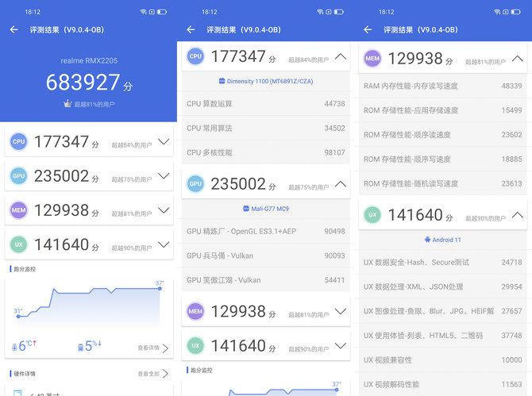Open the Mali-G77 MC9 link
This screenshot has width=532, height=396.
(x=266, y=209)
